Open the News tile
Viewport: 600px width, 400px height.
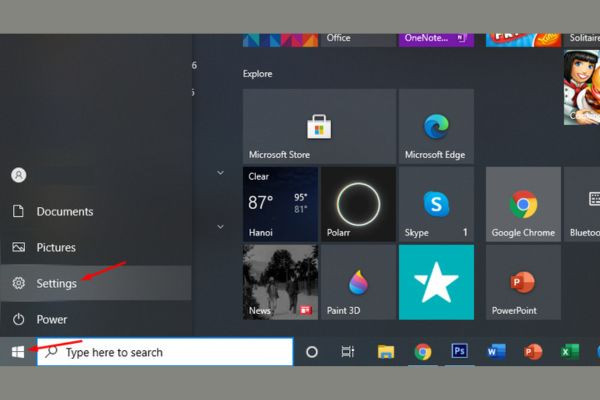coord(280,282)
